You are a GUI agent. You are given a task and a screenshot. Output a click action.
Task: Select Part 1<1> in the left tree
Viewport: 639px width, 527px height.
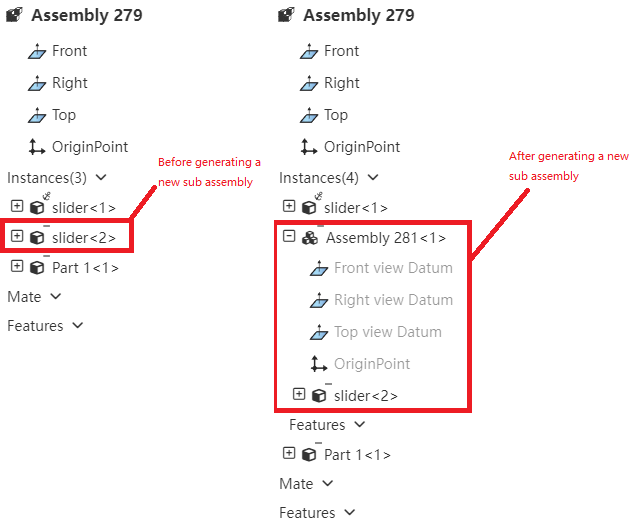click(85, 268)
